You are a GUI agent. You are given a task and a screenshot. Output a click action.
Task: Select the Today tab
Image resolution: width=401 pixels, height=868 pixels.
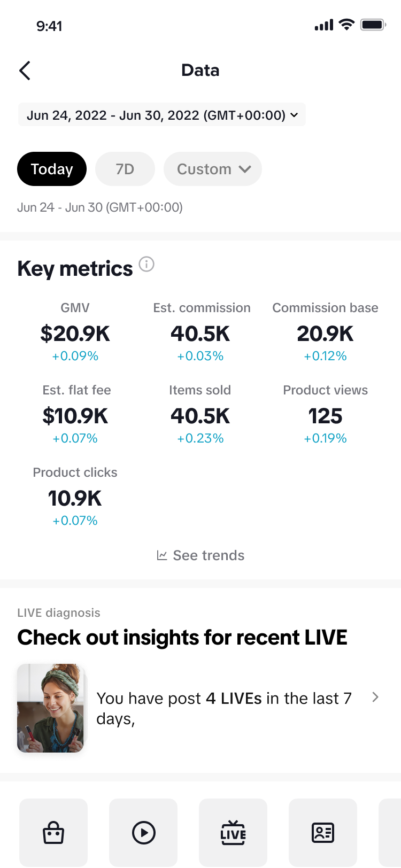[x=52, y=169]
